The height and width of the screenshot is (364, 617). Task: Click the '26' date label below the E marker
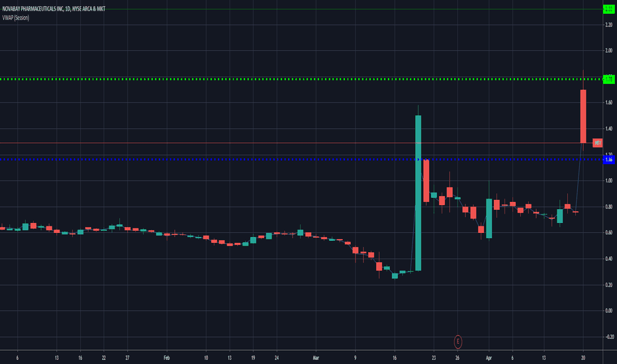point(457,357)
